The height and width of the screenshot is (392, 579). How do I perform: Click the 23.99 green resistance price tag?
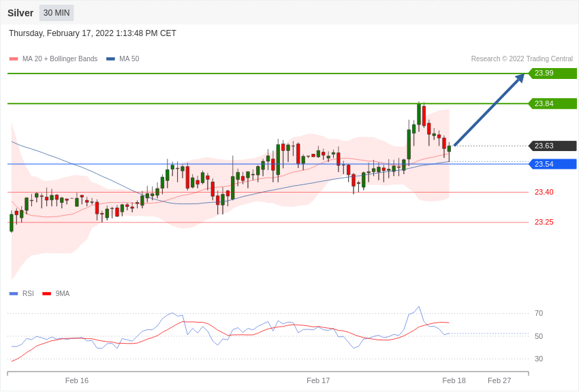pyautogui.click(x=553, y=73)
